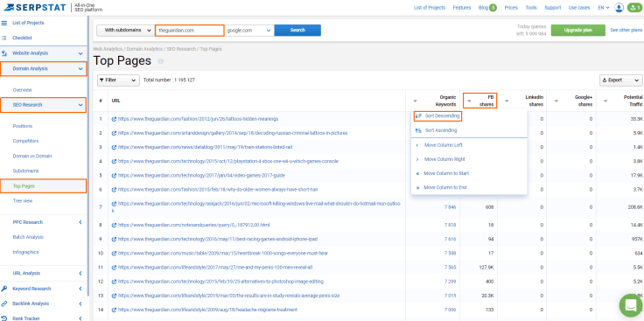Open the FB shares column menu arrow

(x=469, y=101)
